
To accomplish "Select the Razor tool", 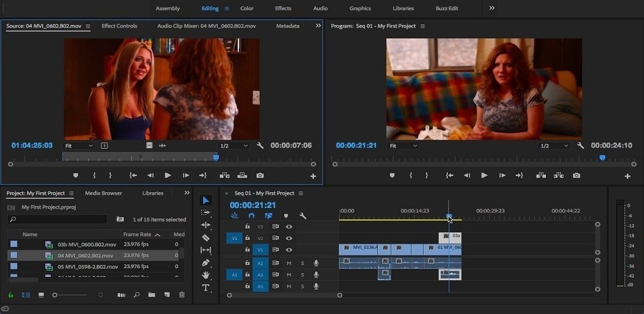I will pos(206,237).
